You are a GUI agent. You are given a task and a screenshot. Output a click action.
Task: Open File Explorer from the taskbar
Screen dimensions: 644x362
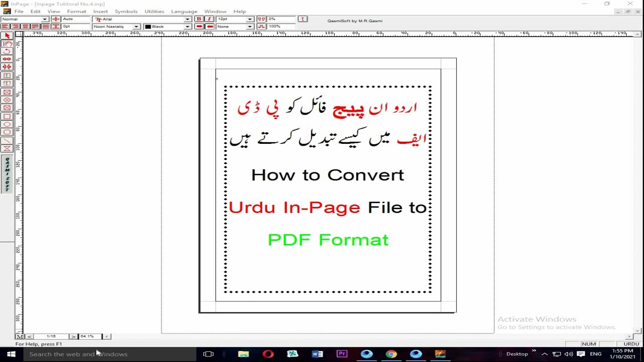click(x=244, y=354)
